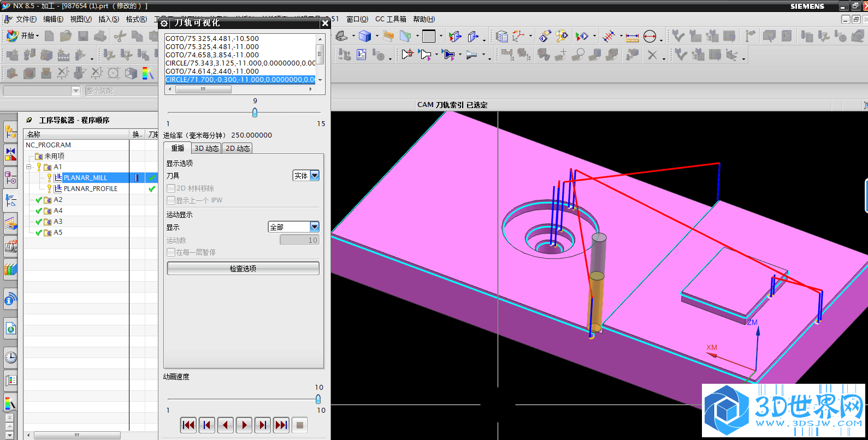Click the single step forward button

[263, 425]
